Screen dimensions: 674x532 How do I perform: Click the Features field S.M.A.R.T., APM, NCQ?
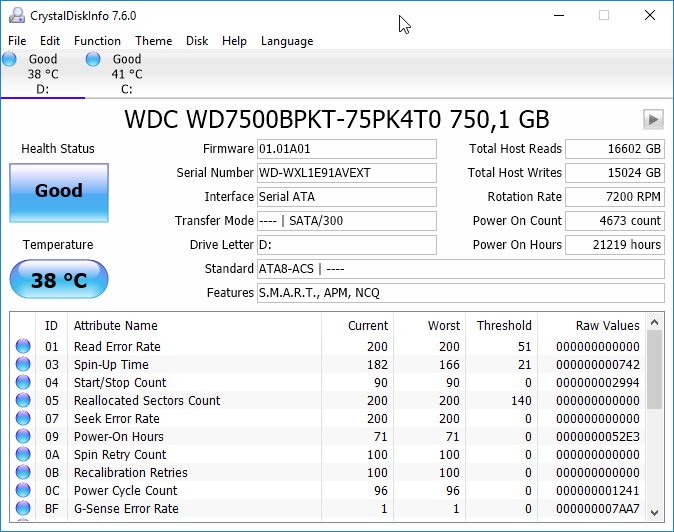(x=461, y=293)
